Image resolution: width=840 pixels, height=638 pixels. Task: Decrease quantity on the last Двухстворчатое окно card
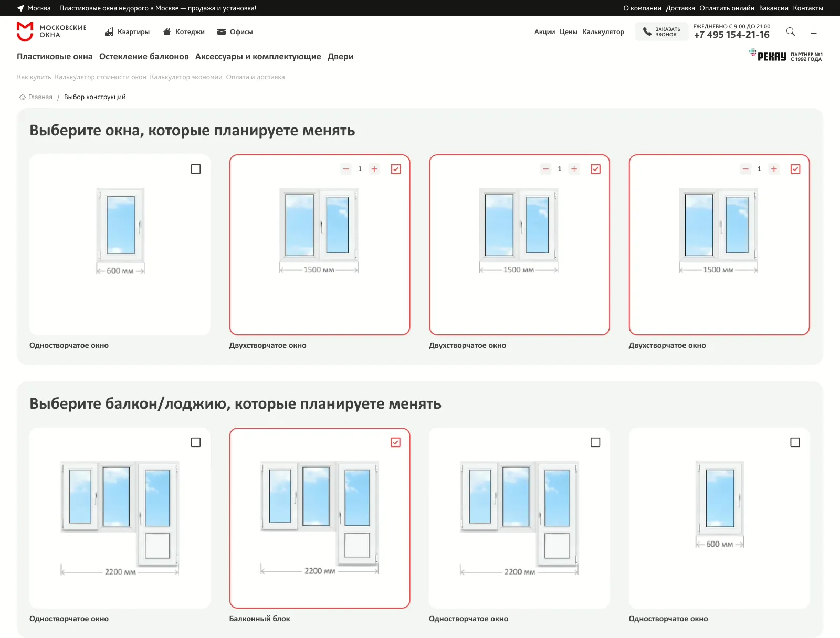[x=745, y=168]
